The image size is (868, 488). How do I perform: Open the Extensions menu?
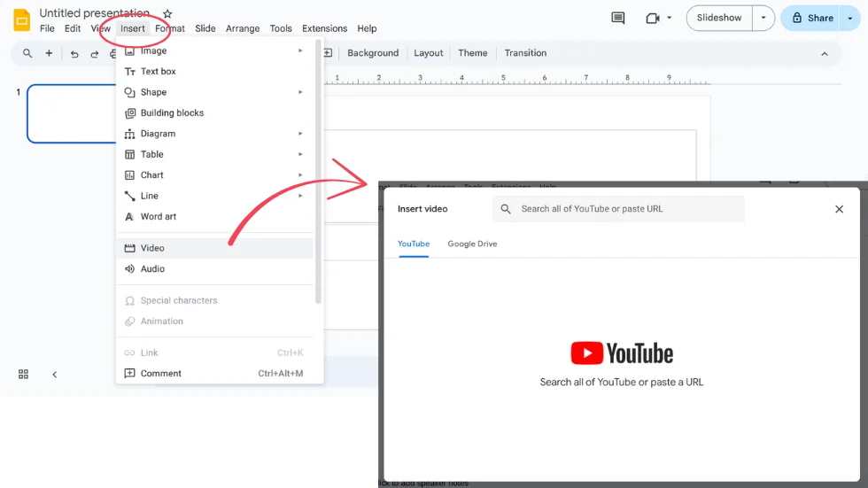(324, 28)
